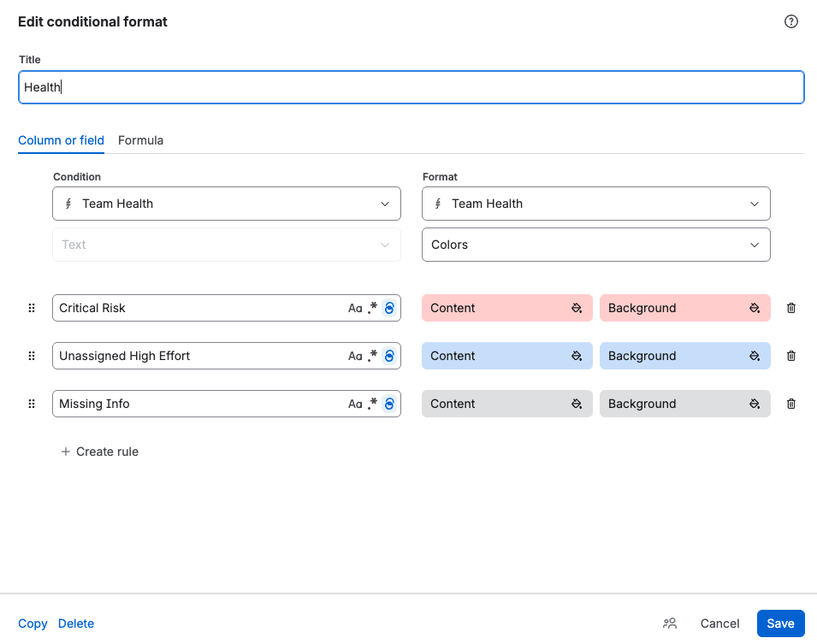Delete the Critical Risk rule with trash icon

(791, 308)
